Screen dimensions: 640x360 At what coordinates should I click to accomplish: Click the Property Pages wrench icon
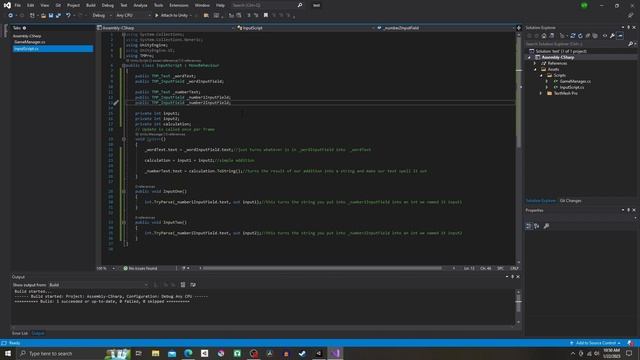click(546, 226)
